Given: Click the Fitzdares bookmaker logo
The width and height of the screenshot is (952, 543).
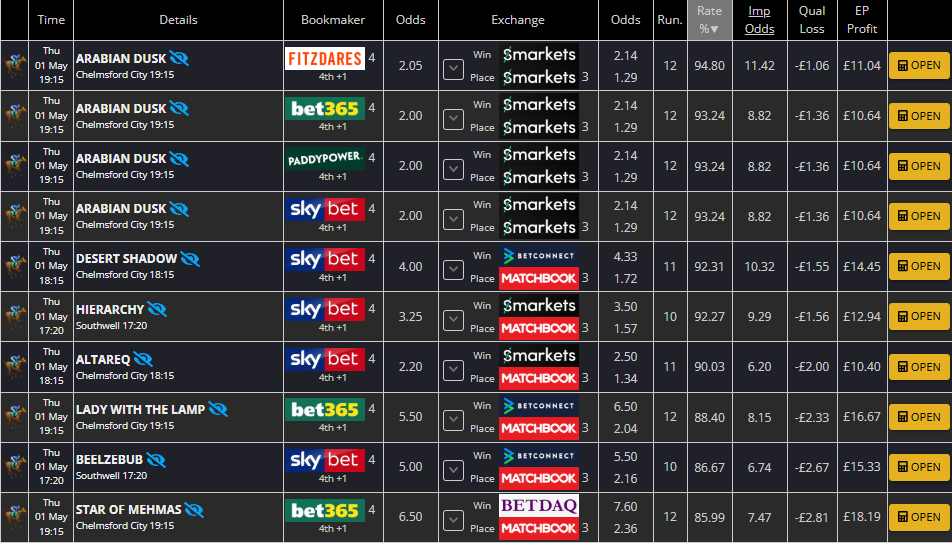Looking at the screenshot, I should pyautogui.click(x=324, y=59).
